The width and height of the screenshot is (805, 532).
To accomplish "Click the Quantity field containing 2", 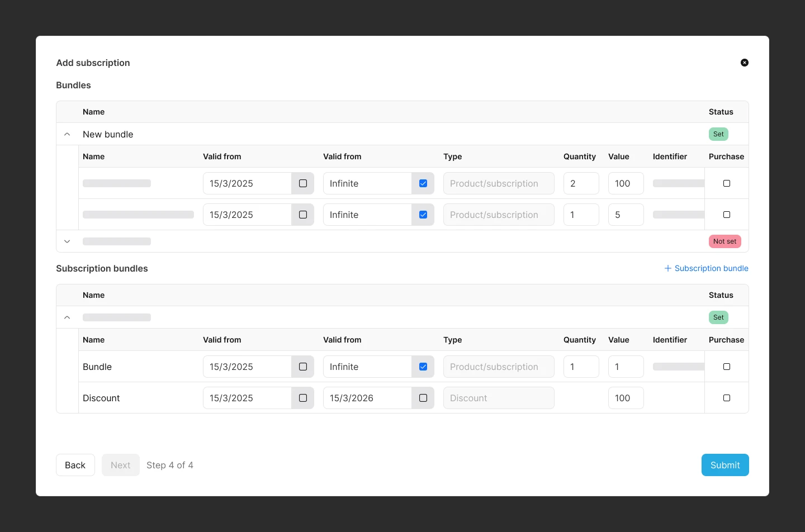I will [580, 183].
